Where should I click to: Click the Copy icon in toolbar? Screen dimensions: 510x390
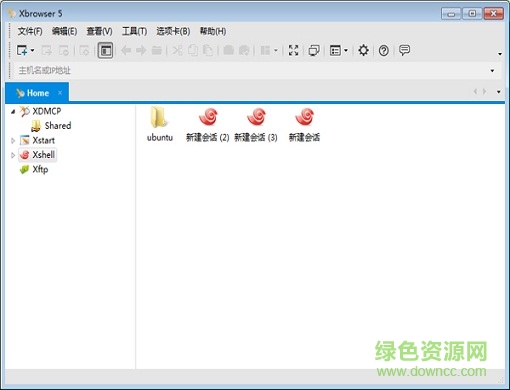point(193,51)
